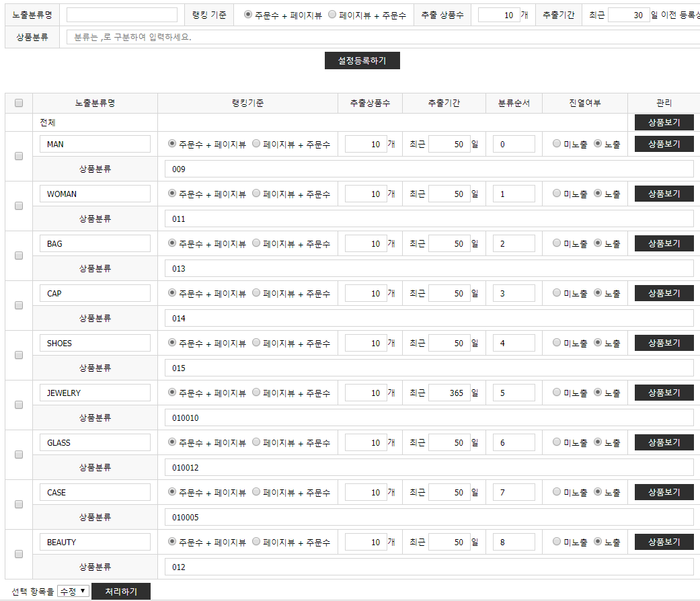Select 페이지뷰 + 주문수 radio in top settings

point(332,14)
